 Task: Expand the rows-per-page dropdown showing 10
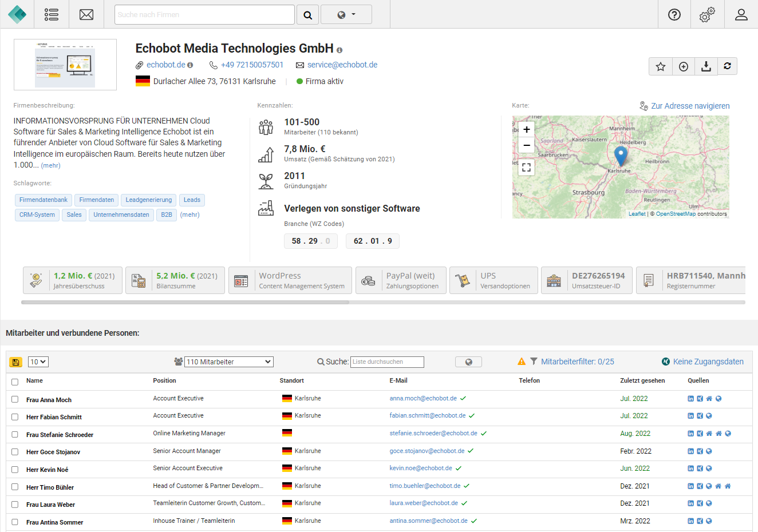coord(38,362)
